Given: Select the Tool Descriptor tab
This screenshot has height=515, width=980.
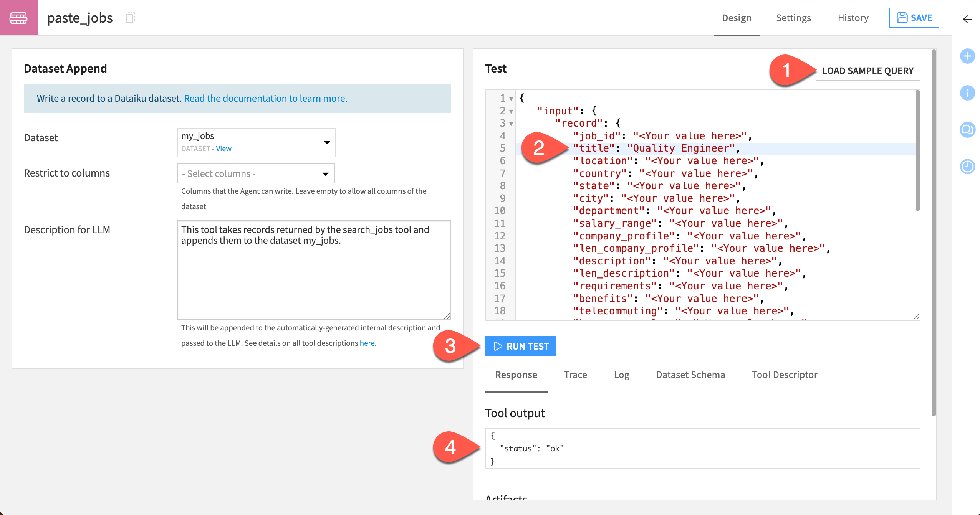Looking at the screenshot, I should [x=785, y=375].
